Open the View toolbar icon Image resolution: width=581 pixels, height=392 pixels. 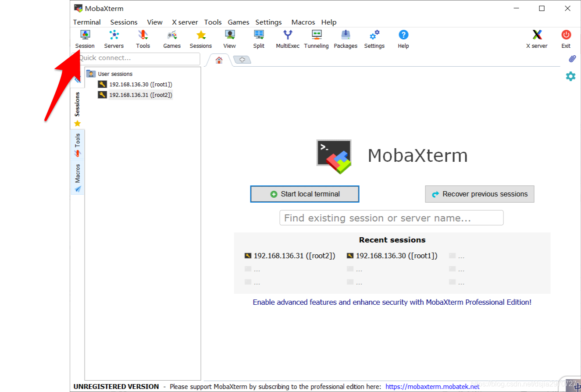(x=229, y=39)
